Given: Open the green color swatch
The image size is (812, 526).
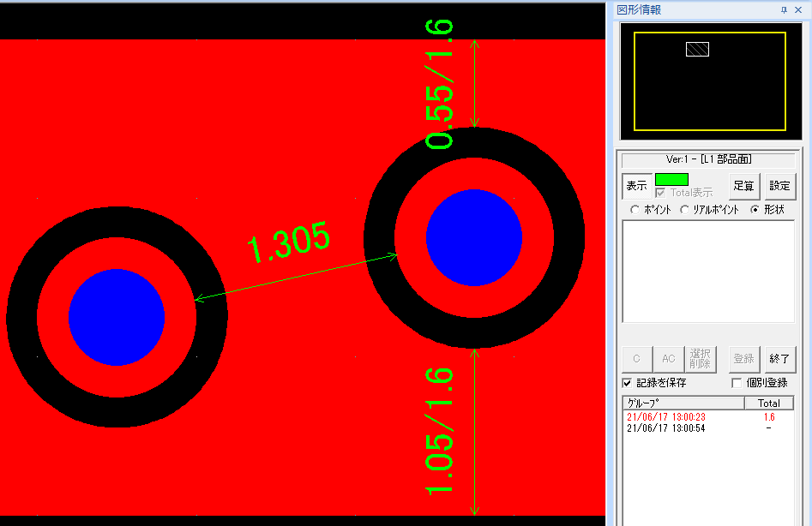Looking at the screenshot, I should click(671, 179).
